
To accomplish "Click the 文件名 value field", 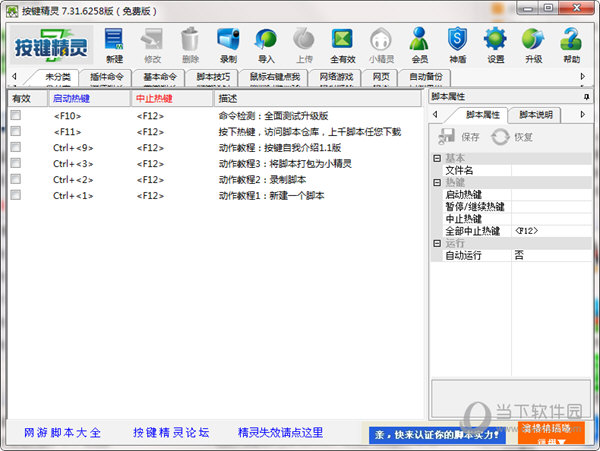I will 551,170.
